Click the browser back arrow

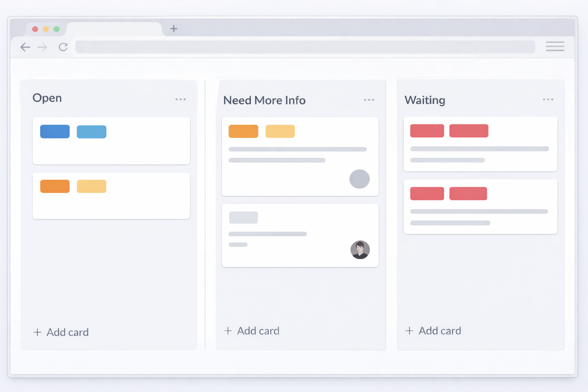25,47
